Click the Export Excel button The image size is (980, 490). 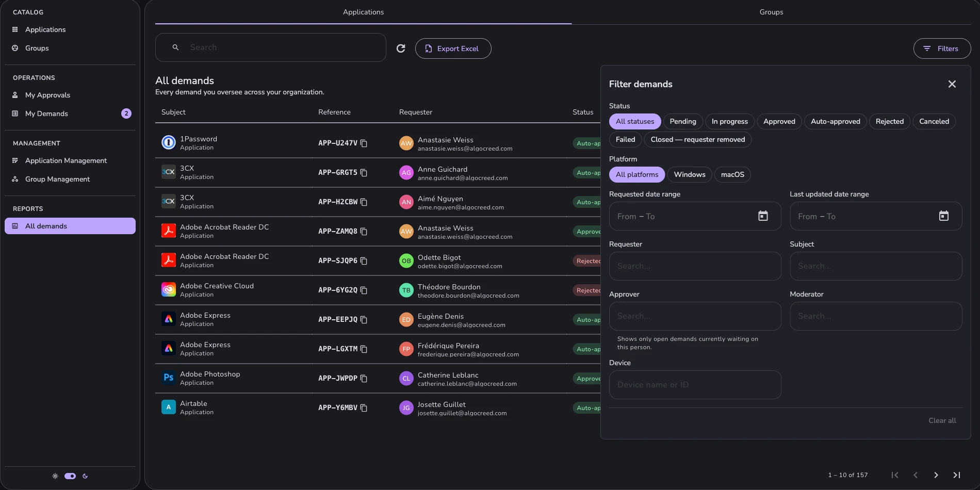[453, 48]
